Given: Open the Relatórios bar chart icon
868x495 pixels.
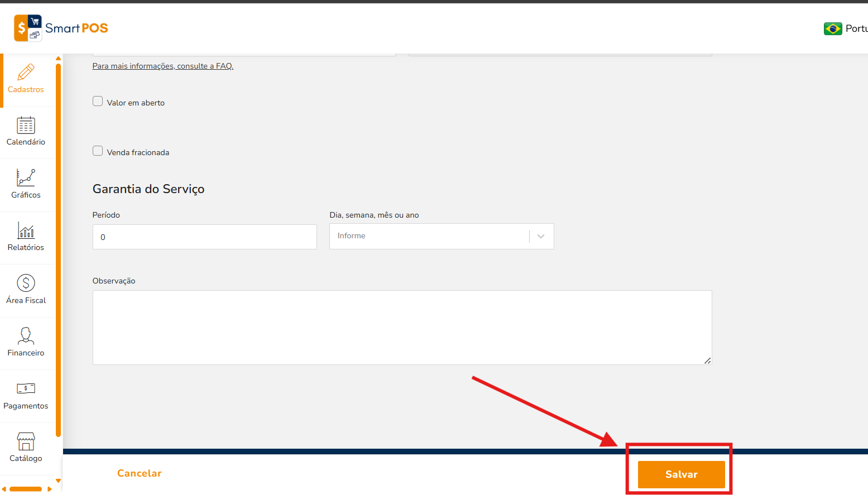Looking at the screenshot, I should coord(26,230).
